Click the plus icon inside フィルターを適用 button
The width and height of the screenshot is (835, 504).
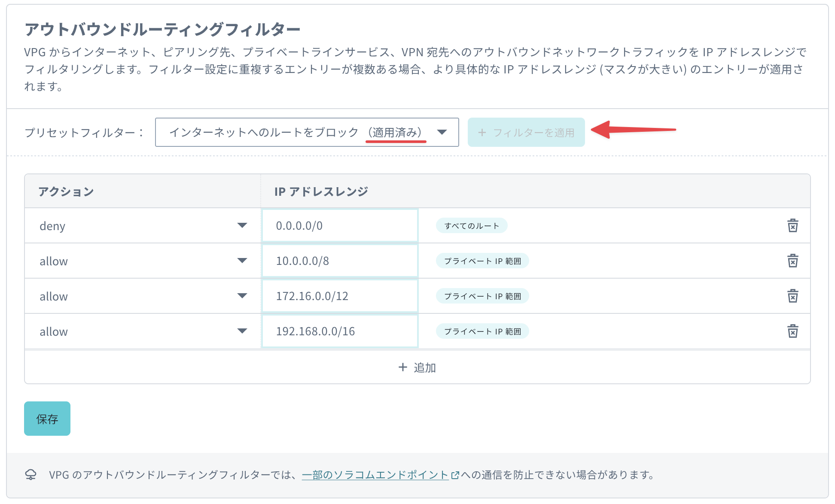[483, 132]
